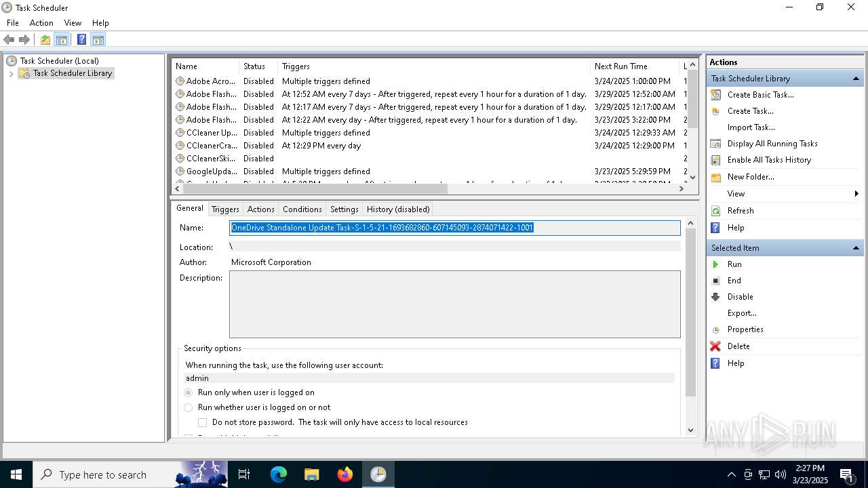
Task: Click the Properties clock icon
Action: tap(715, 329)
